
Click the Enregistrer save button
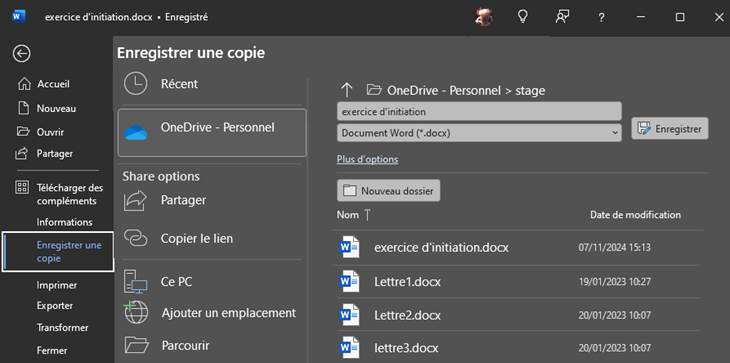point(670,128)
